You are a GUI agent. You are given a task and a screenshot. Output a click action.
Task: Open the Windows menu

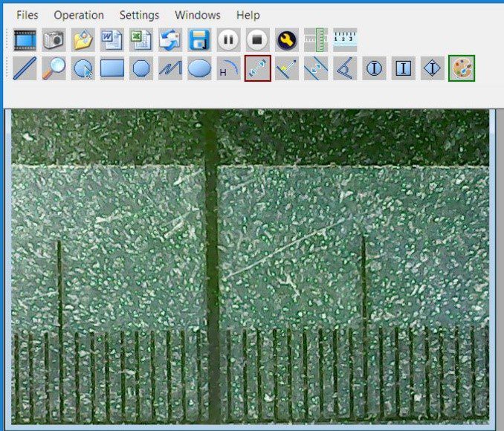pyautogui.click(x=198, y=15)
